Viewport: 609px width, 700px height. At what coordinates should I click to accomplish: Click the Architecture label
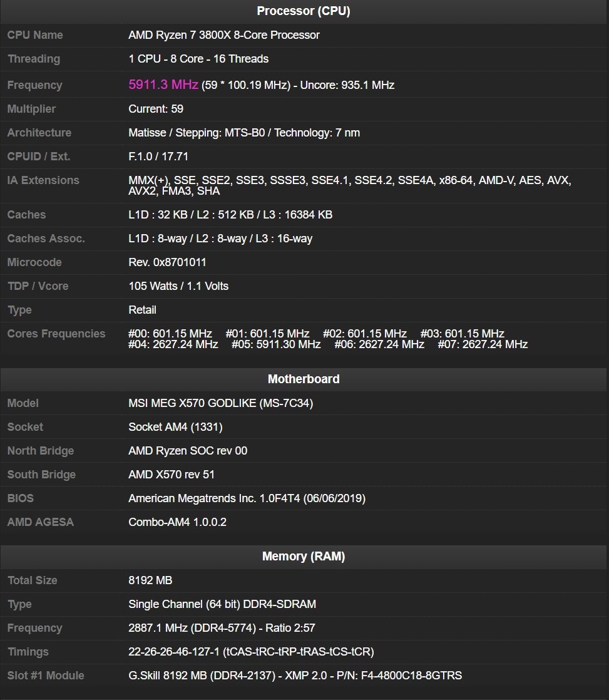[39, 133]
